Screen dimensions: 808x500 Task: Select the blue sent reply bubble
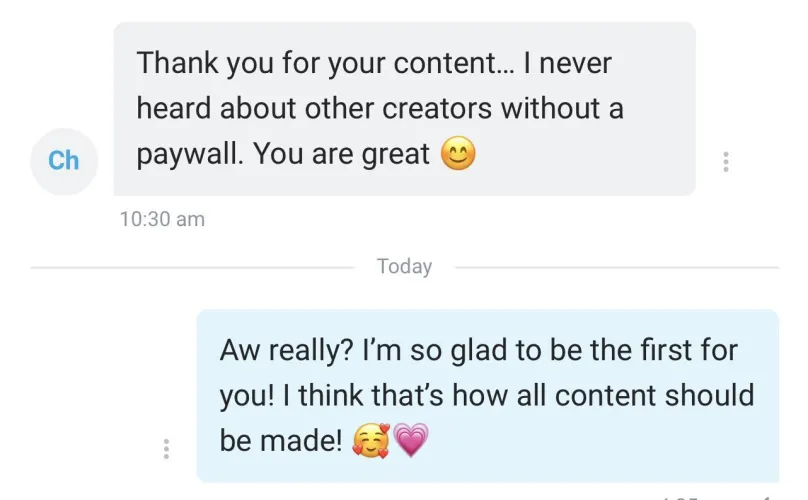point(487,395)
